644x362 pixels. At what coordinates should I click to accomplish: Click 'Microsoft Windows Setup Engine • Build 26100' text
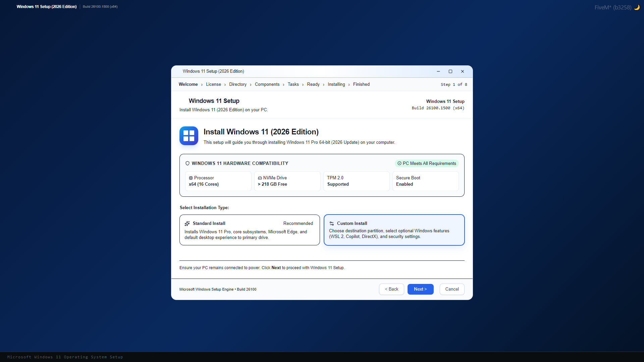pos(218,289)
